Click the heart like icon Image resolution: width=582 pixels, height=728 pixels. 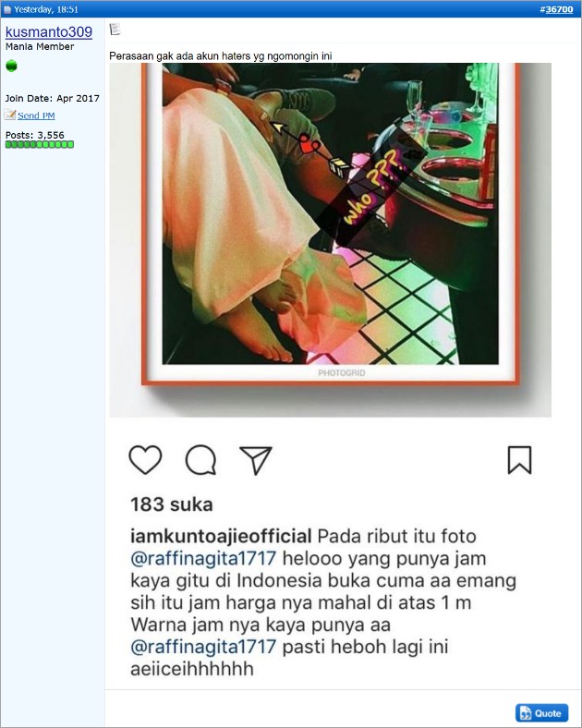click(x=145, y=460)
